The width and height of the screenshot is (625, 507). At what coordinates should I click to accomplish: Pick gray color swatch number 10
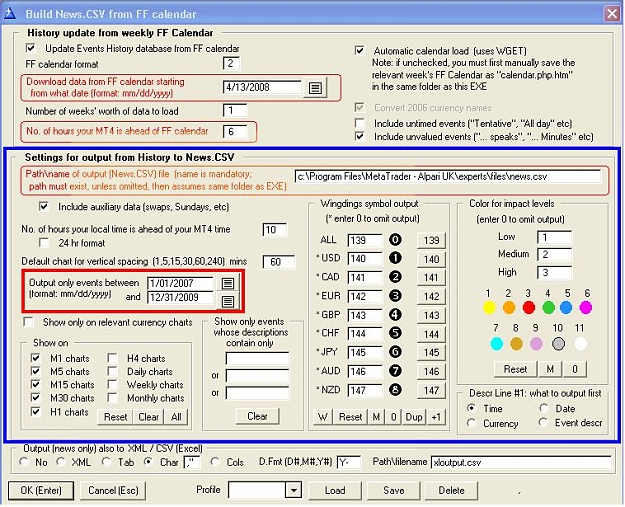[558, 344]
